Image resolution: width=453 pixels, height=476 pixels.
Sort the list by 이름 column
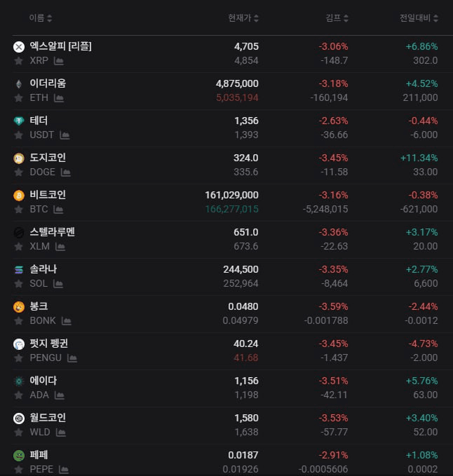coord(41,18)
